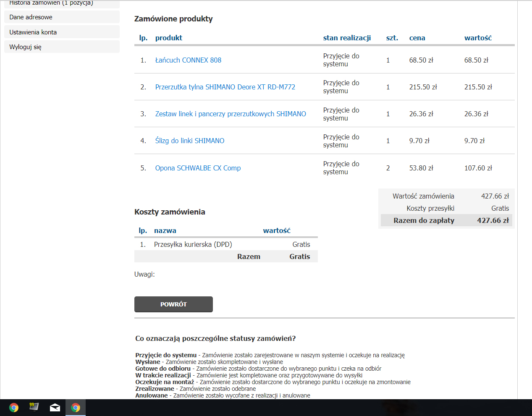Open the first Chrome icon in taskbar
532x416 pixels.
click(x=14, y=408)
